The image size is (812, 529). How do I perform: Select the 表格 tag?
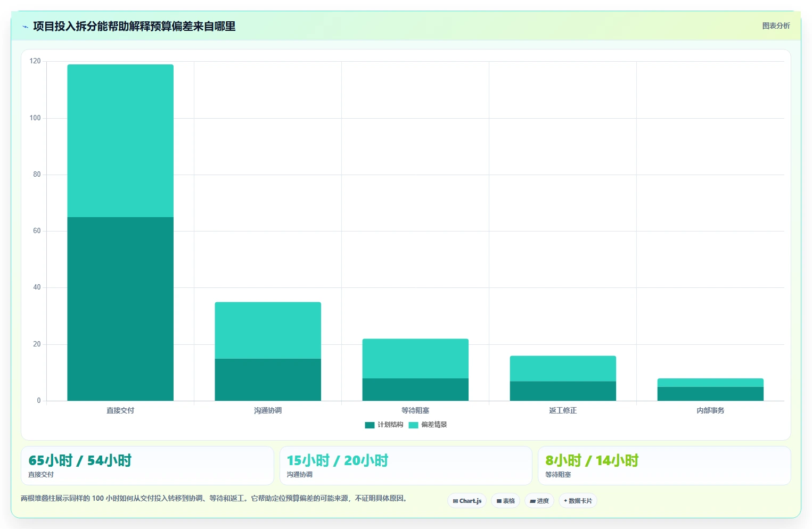click(505, 501)
